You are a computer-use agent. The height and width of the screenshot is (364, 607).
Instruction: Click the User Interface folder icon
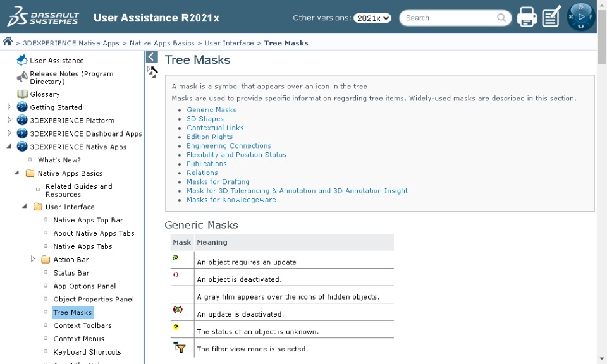37,207
